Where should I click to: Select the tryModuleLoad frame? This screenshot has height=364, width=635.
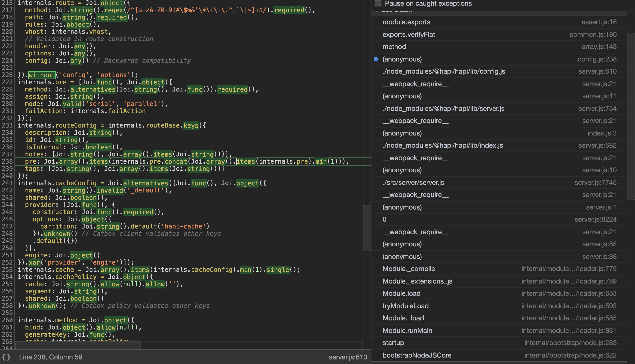(x=405, y=306)
